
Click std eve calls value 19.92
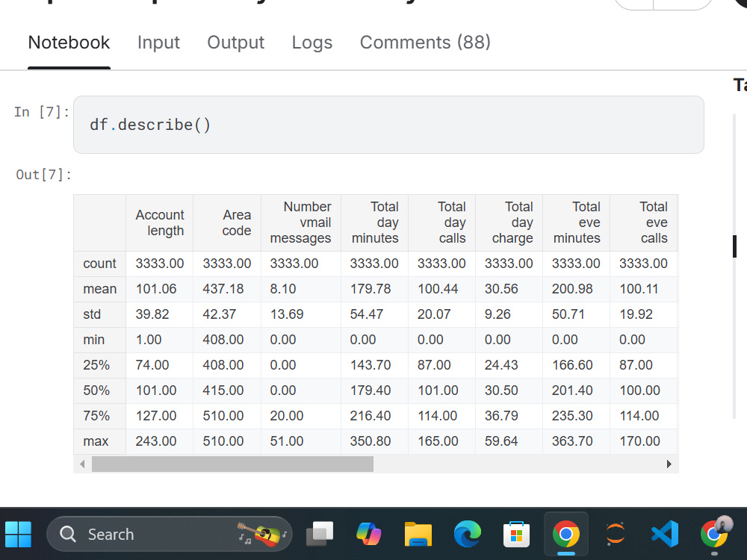pos(636,314)
